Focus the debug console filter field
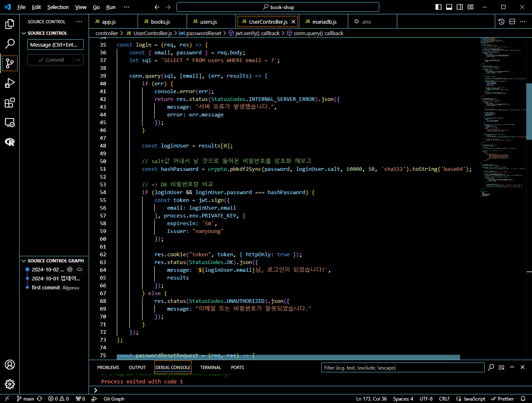Viewport: 532px width, 403px height. pyautogui.click(x=403, y=367)
